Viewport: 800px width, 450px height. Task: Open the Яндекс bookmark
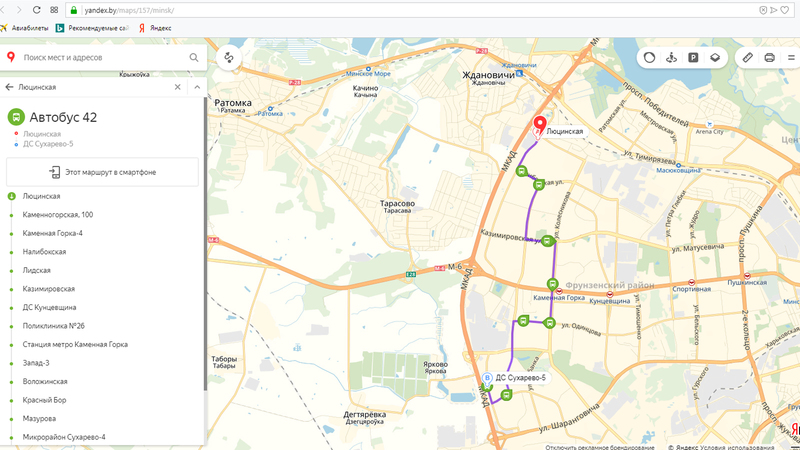click(155, 28)
